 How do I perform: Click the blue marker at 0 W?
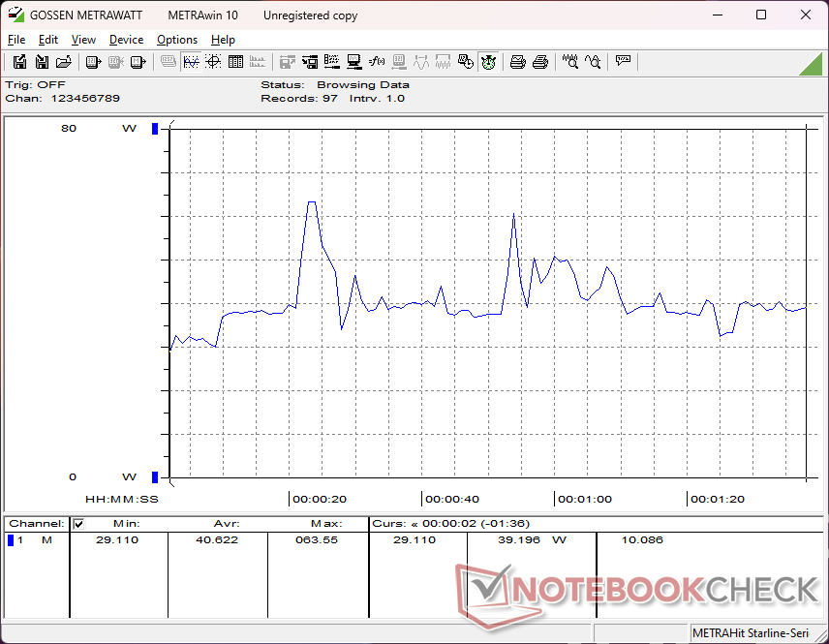154,476
